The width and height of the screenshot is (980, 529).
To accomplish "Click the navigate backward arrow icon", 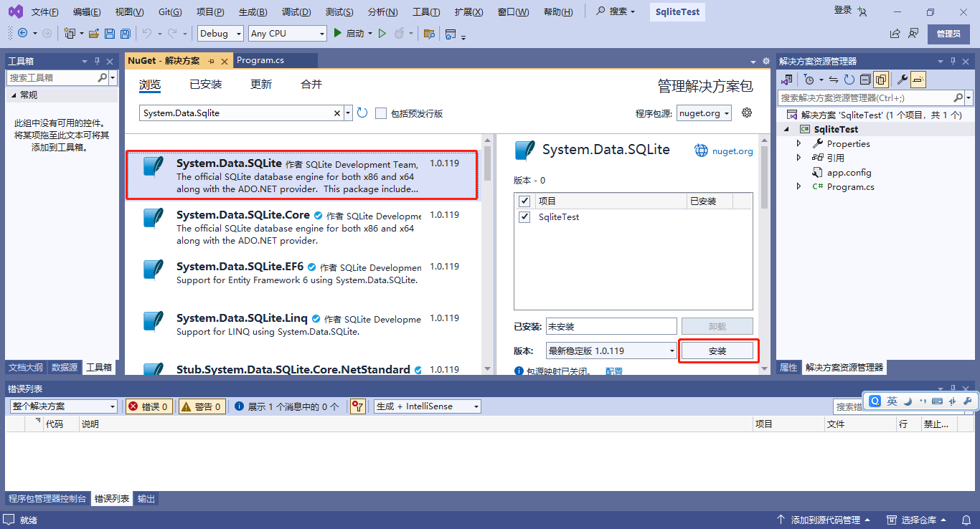I will 23,33.
